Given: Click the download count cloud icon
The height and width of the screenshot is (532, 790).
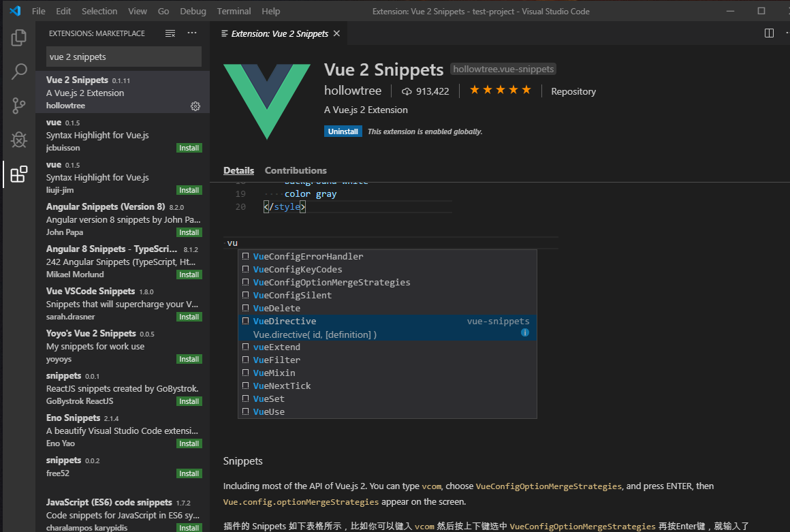Looking at the screenshot, I should coord(407,91).
